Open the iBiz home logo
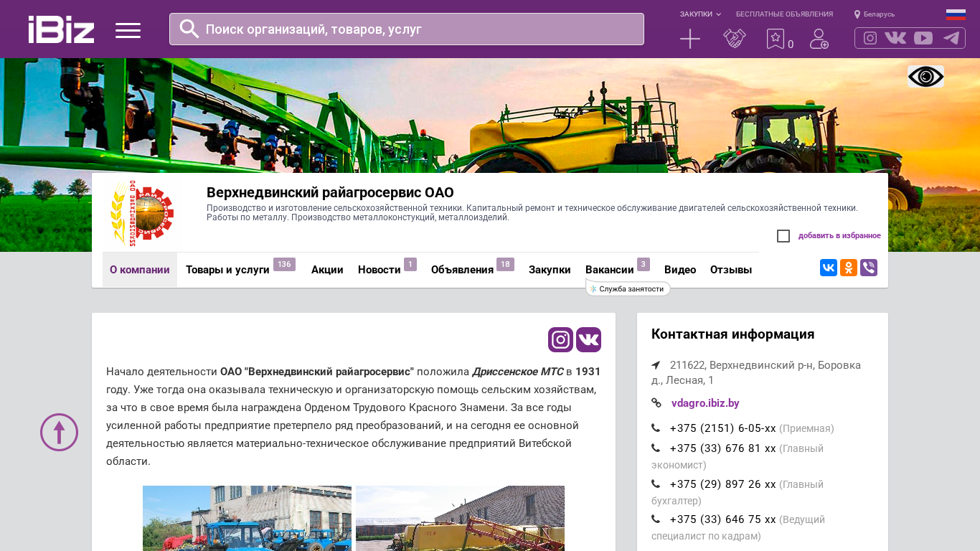980x551 pixels. (61, 29)
